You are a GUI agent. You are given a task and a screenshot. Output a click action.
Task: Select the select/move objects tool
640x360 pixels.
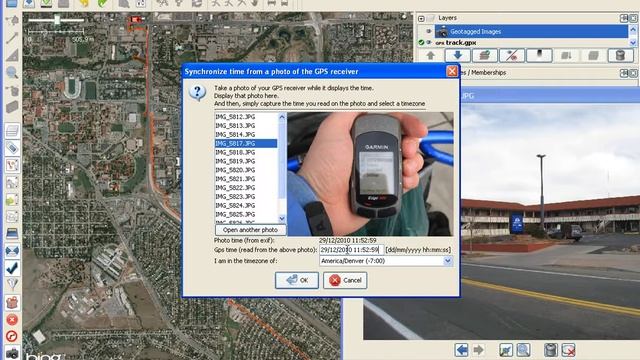pos(12,20)
